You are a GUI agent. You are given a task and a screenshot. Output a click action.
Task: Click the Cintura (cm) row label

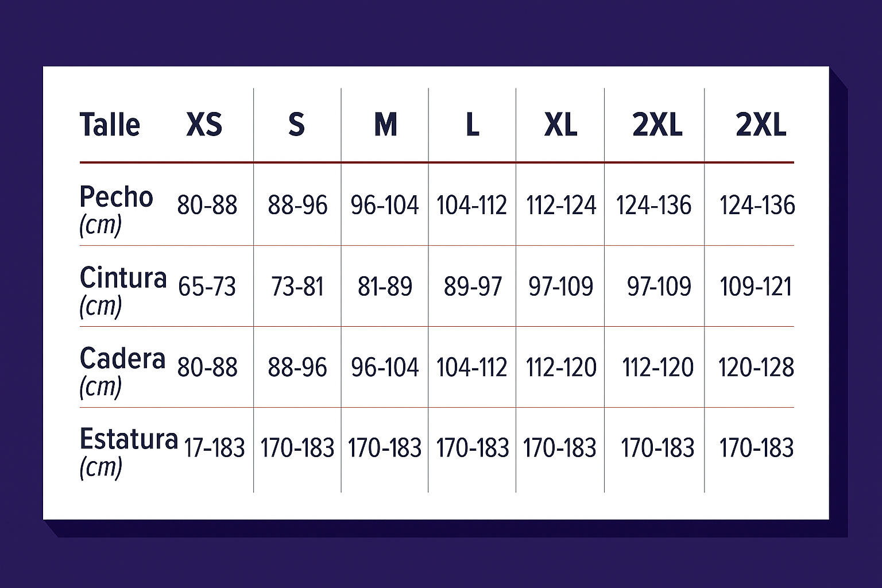[123, 291]
